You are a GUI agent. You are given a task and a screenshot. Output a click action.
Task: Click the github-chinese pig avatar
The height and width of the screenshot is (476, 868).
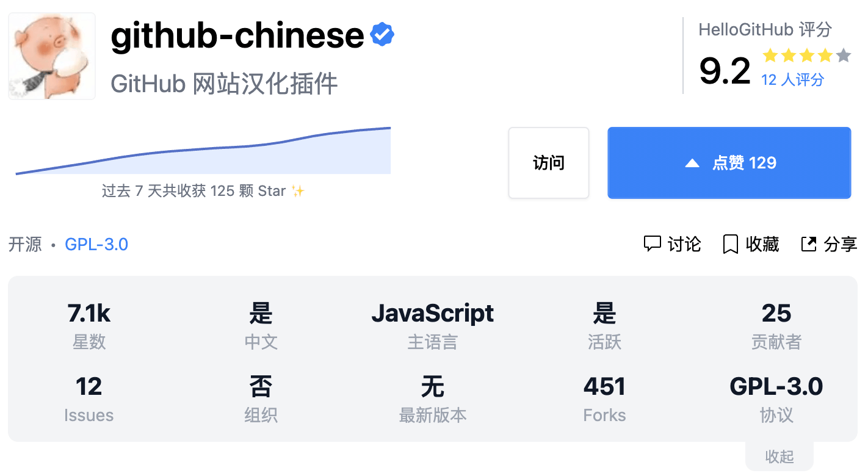[x=51, y=56]
